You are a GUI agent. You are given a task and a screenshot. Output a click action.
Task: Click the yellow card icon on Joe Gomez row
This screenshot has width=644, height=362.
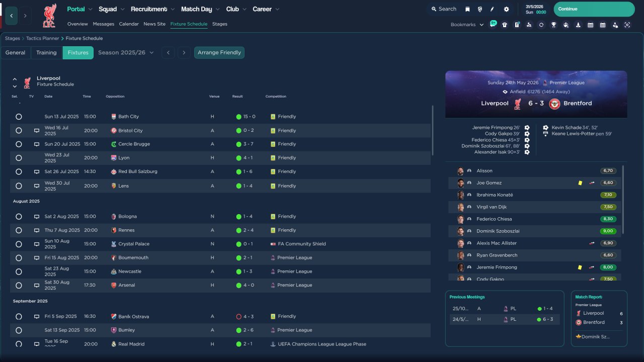[580, 183]
